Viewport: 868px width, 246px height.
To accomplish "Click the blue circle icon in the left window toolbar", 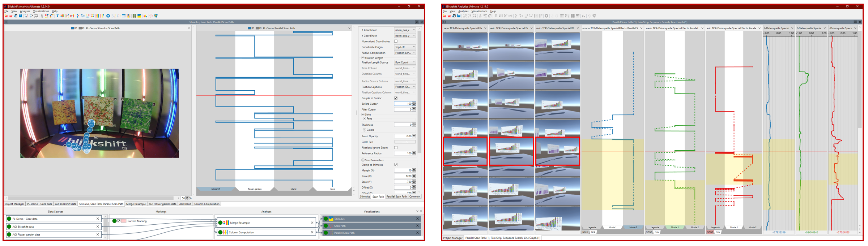I will pyautogui.click(x=108, y=16).
